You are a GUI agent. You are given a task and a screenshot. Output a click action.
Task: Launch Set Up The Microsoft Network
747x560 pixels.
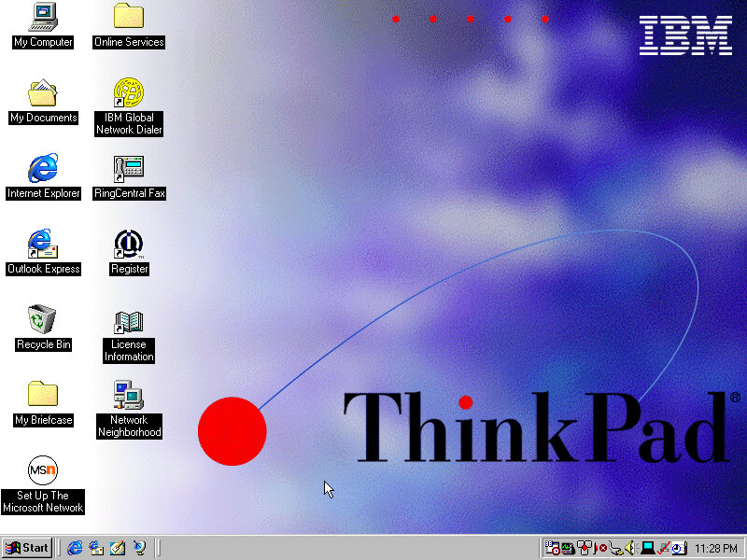43,470
